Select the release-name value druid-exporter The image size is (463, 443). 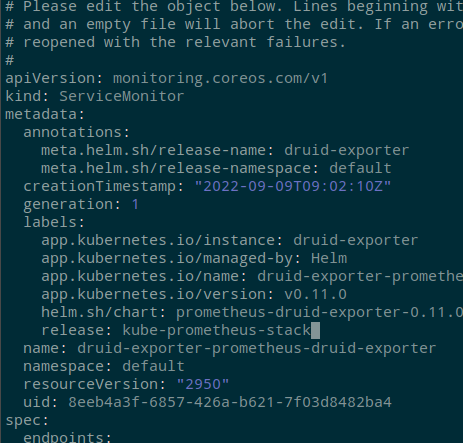pos(347,151)
